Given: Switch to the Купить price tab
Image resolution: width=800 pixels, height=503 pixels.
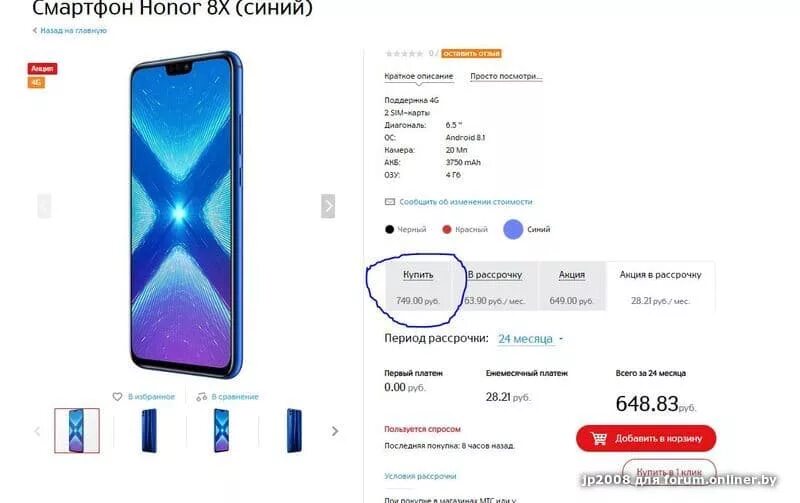Looking at the screenshot, I should pyautogui.click(x=418, y=286).
